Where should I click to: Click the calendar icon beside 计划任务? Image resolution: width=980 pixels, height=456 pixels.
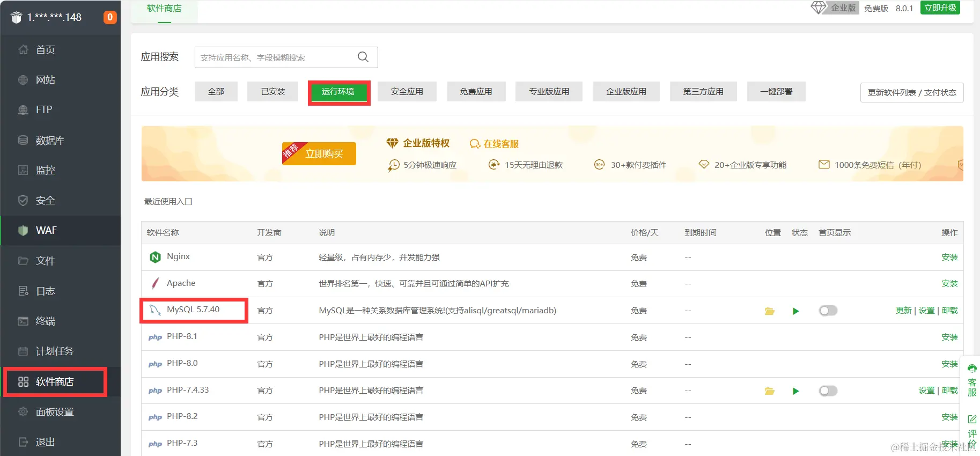pos(23,351)
